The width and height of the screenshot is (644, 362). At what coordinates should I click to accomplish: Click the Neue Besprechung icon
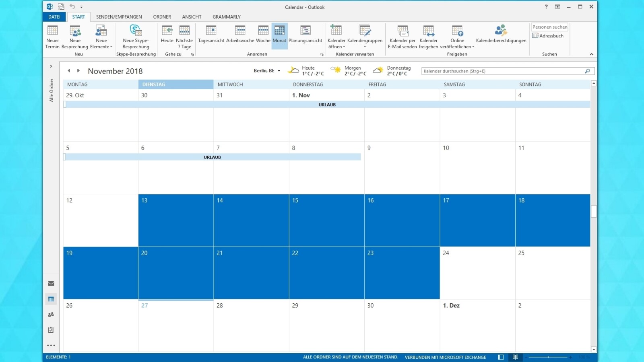[75, 31]
